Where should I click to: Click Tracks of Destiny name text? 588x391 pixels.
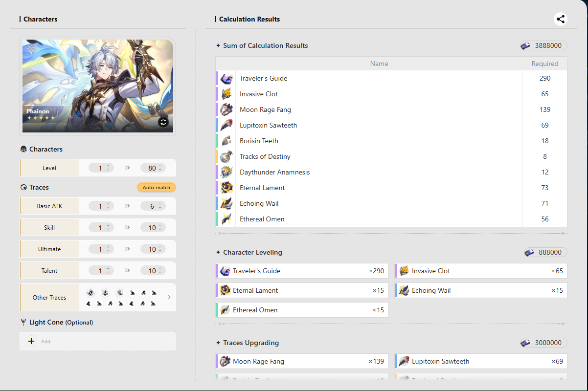pos(265,156)
